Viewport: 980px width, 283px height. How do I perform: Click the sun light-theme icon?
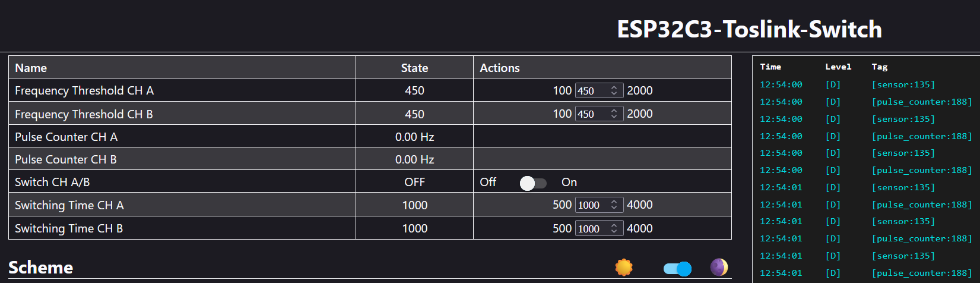(624, 267)
